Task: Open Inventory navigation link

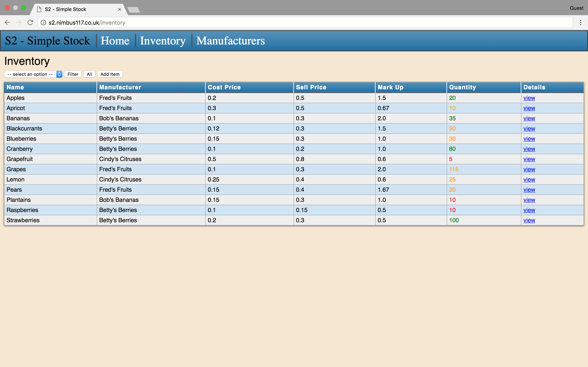Action: click(x=163, y=41)
